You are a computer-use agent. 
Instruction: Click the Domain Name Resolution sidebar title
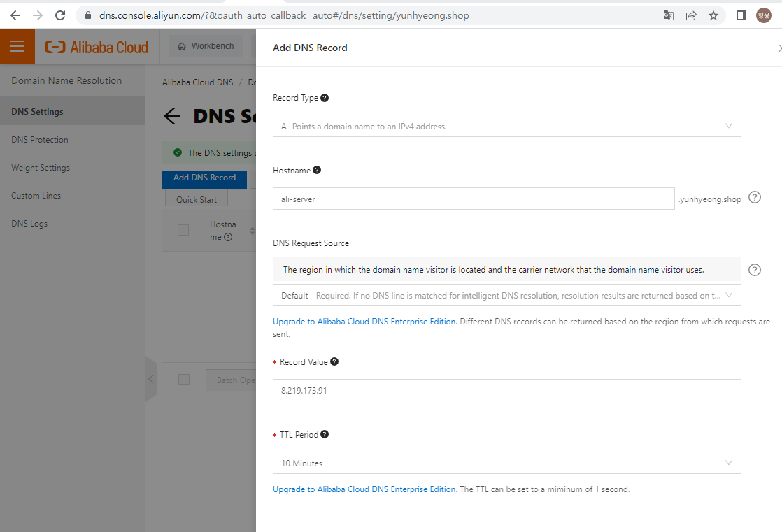(66, 80)
